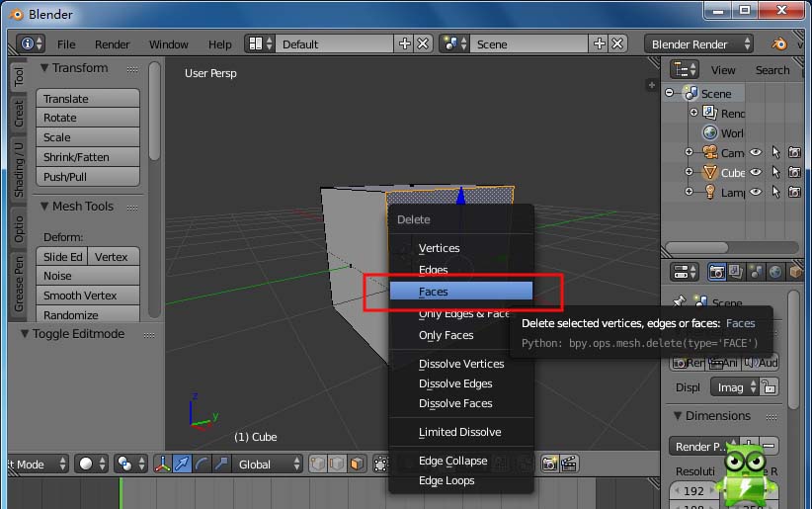Toggle the 3D manipulator widget icon
Screen dimensions: 812x509
[163, 464]
